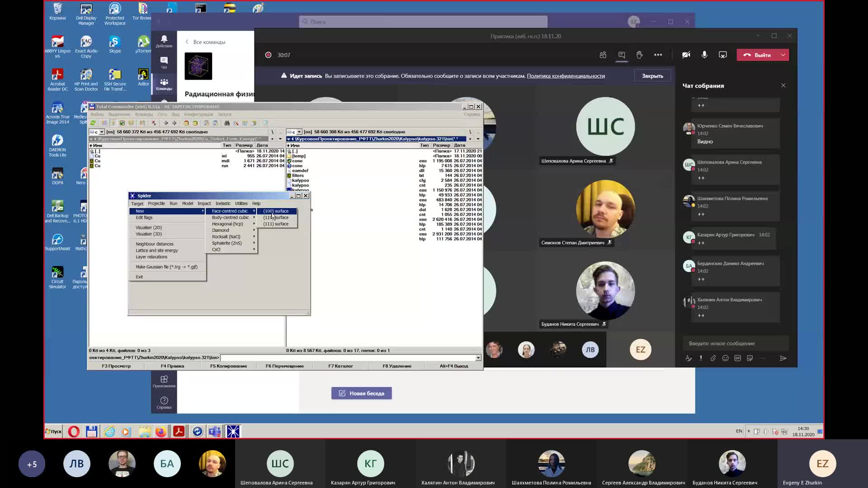Open the text format icon under chat box

click(x=689, y=358)
